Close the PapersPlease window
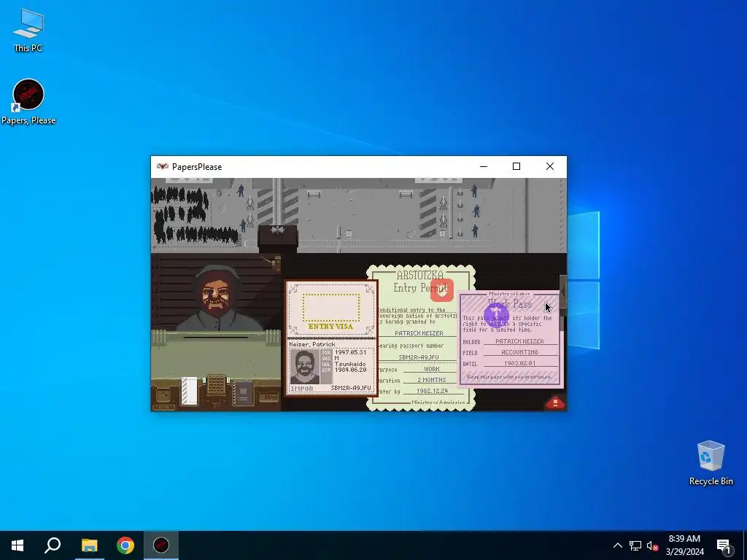Screen dimensions: 747x560 pyautogui.click(x=550, y=167)
